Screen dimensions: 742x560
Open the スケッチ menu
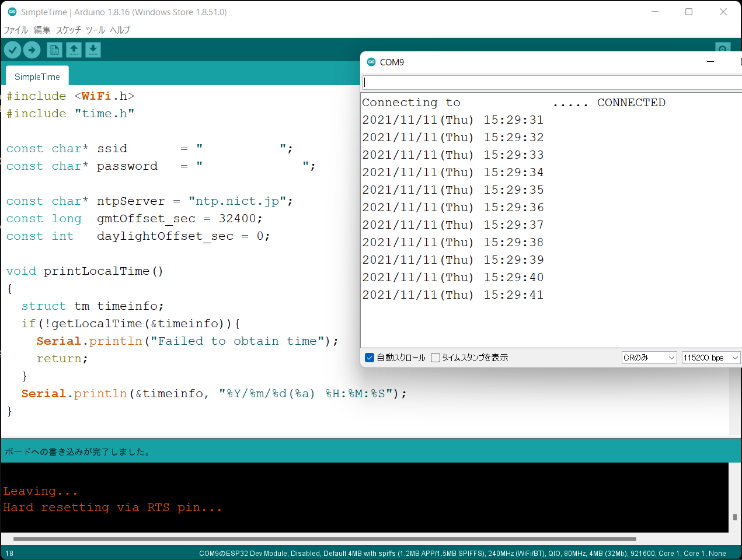pyautogui.click(x=68, y=30)
